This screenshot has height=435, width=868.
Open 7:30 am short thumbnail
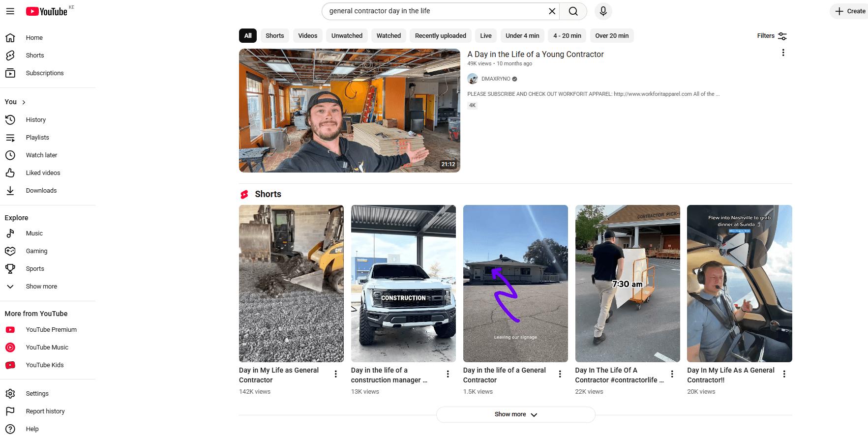tap(628, 284)
